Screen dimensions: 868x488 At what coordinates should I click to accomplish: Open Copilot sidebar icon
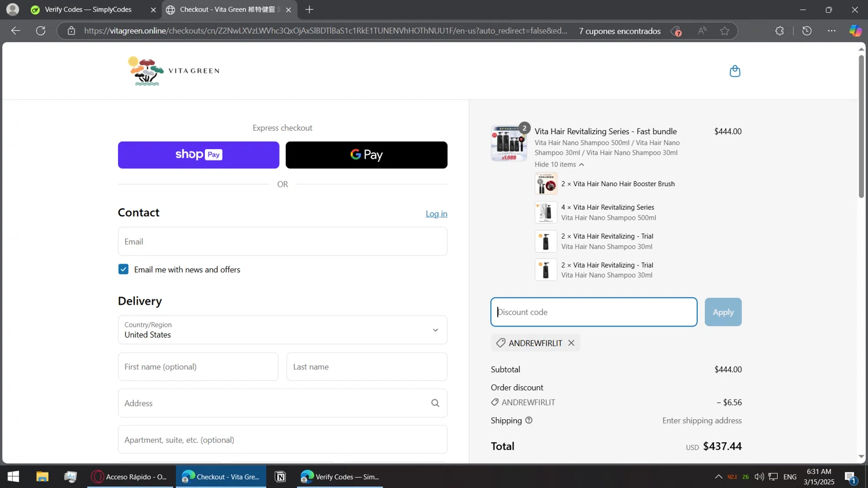click(855, 31)
